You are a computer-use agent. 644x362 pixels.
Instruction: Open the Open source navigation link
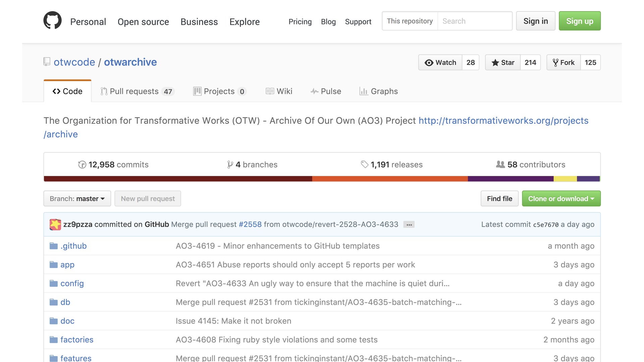click(x=143, y=22)
